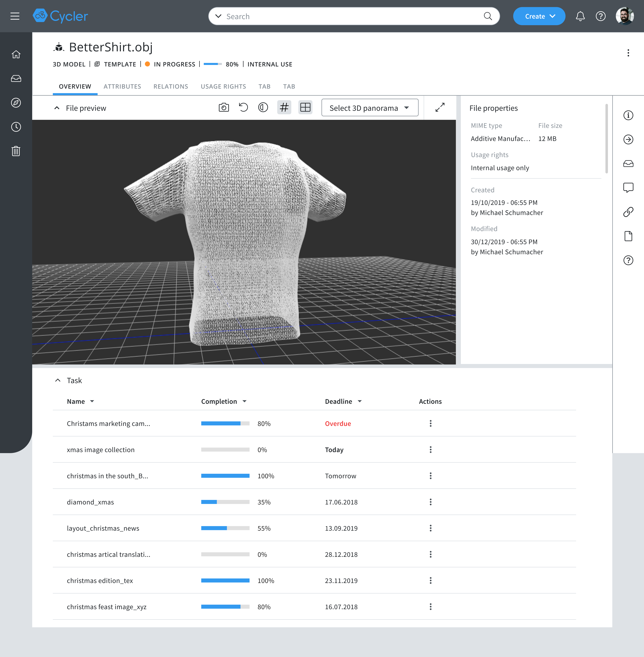Image resolution: width=644 pixels, height=657 pixels.
Task: Open the Usage Rights tab
Action: [x=223, y=86]
